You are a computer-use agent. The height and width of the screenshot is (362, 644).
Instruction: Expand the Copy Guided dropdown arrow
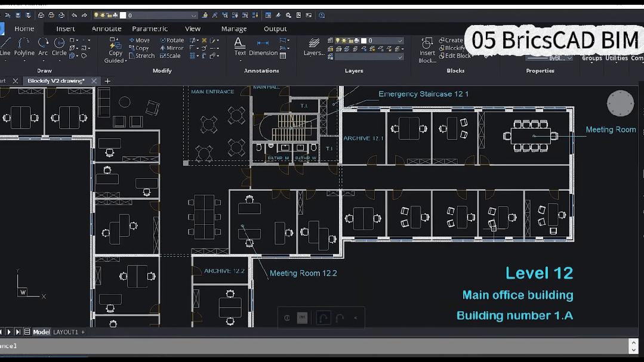point(126,61)
